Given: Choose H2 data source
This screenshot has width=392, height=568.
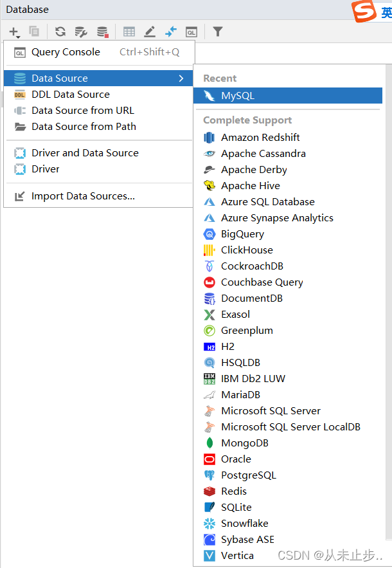Looking at the screenshot, I should tap(288, 347).
